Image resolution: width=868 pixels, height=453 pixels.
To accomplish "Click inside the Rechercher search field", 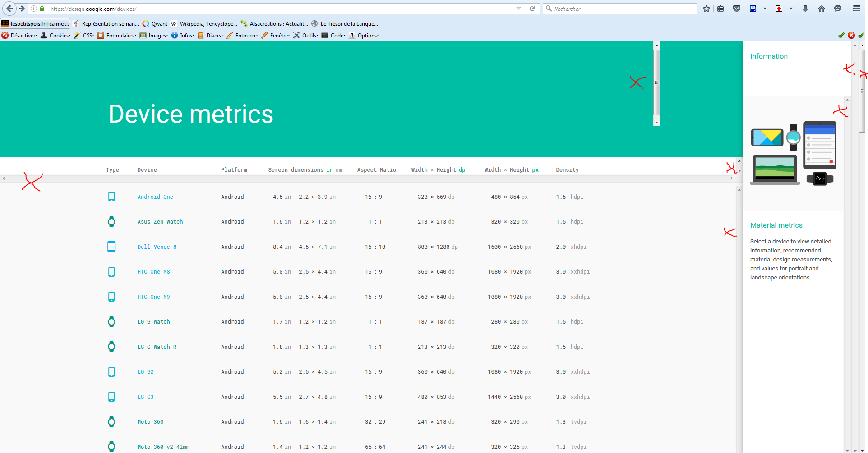I will pos(623,9).
